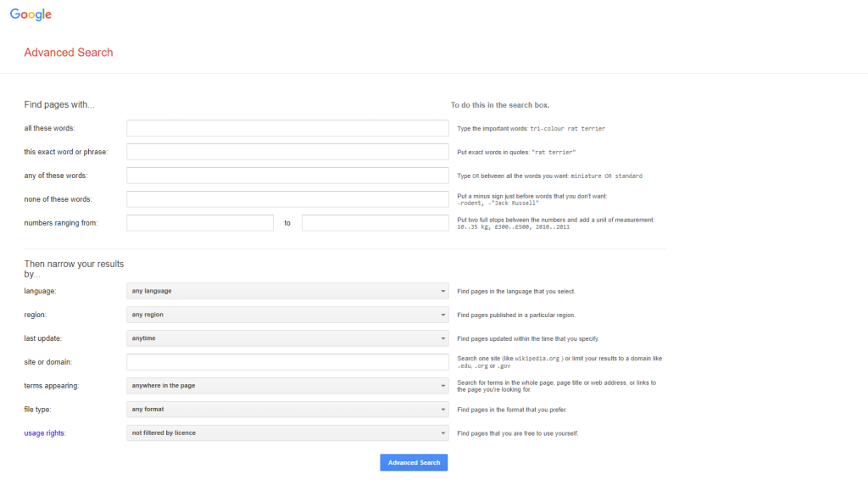The height and width of the screenshot is (480, 868).
Task: Open the 'not filtered by licence' dropdown
Action: tap(287, 433)
